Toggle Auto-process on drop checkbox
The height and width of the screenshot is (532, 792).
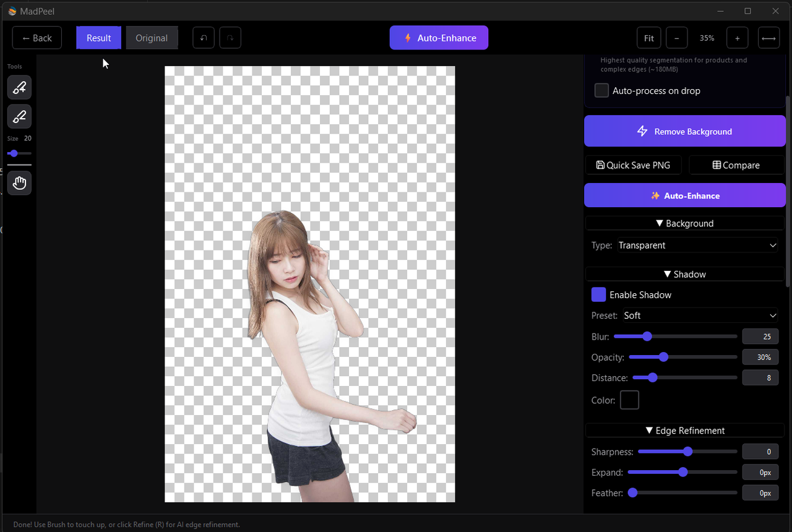pos(601,90)
